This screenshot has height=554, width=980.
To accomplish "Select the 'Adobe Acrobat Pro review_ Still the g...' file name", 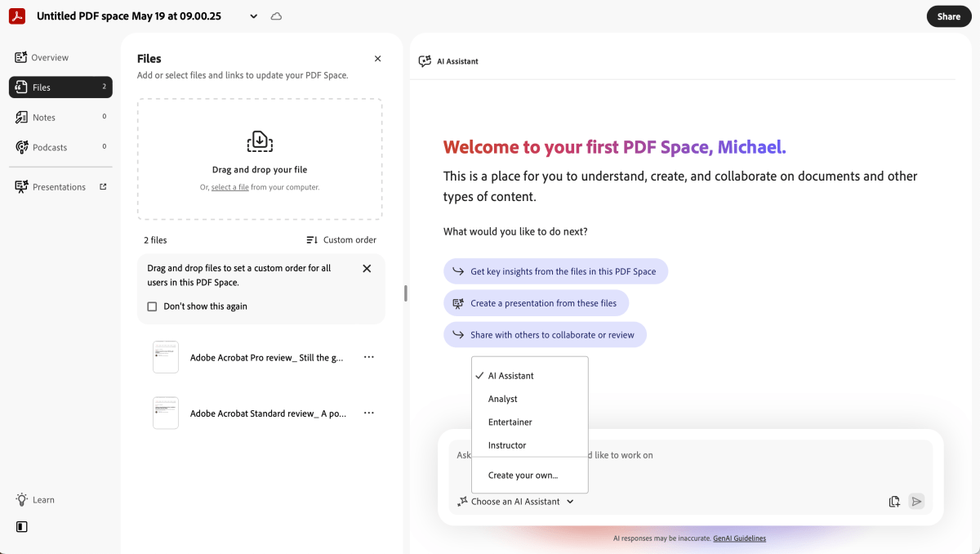I will pyautogui.click(x=267, y=357).
